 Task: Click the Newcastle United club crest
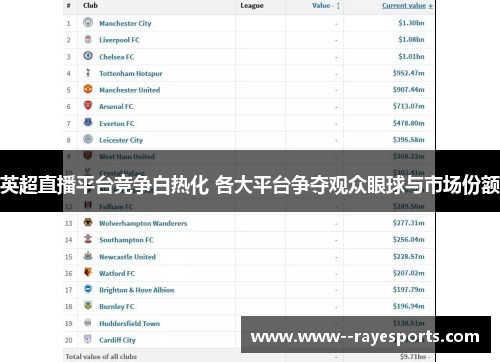coord(88,256)
